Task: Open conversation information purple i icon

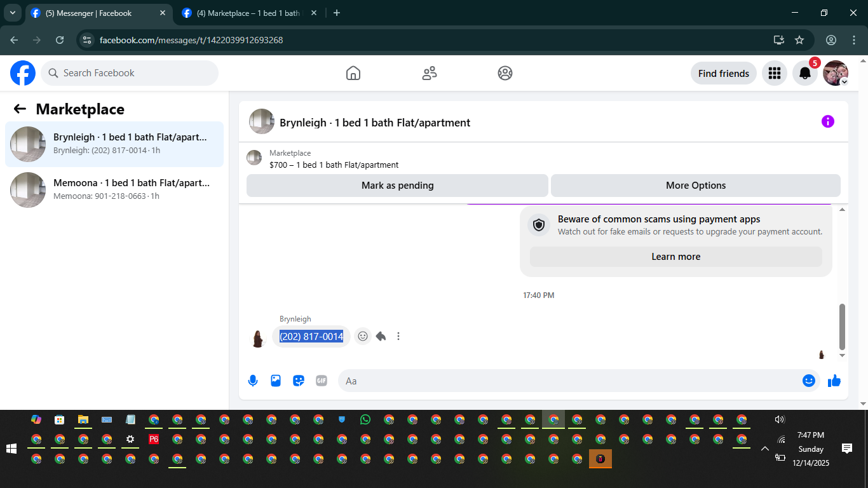Action: [x=827, y=121]
